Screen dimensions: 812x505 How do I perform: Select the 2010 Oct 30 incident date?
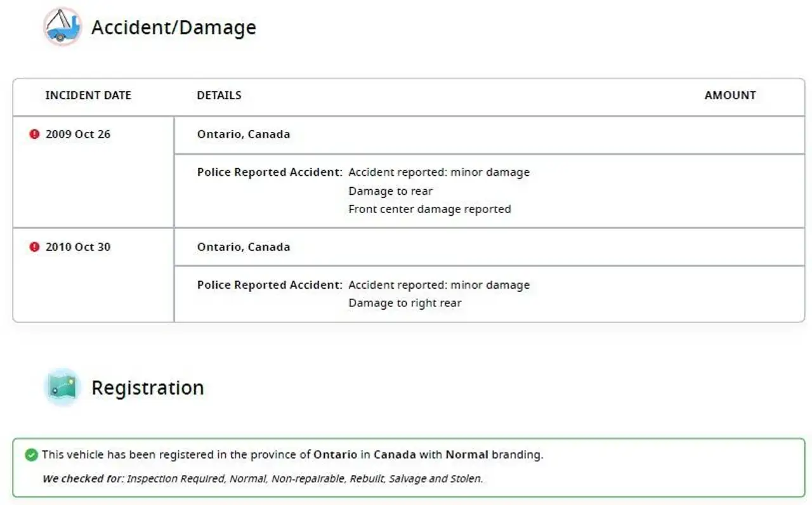[77, 247]
